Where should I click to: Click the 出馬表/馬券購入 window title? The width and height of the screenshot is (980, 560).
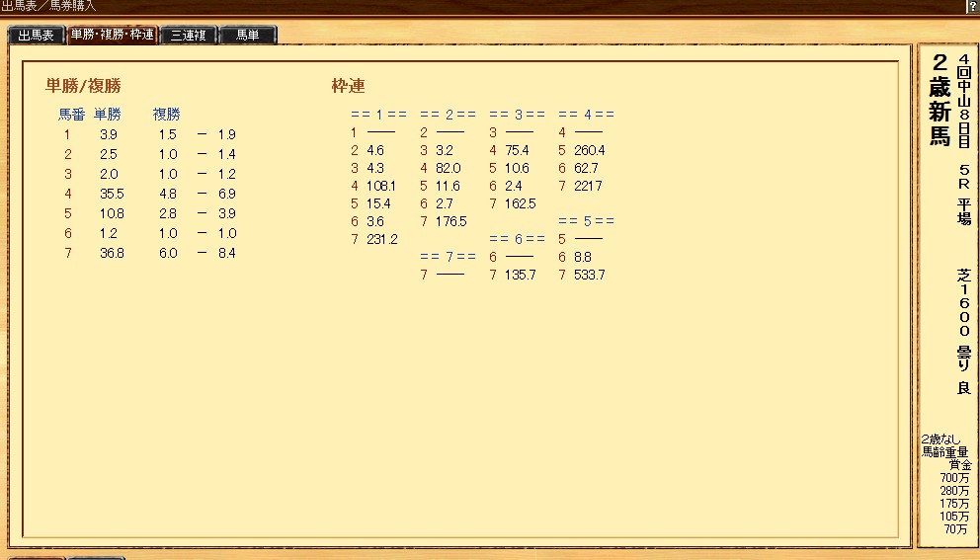point(48,6)
